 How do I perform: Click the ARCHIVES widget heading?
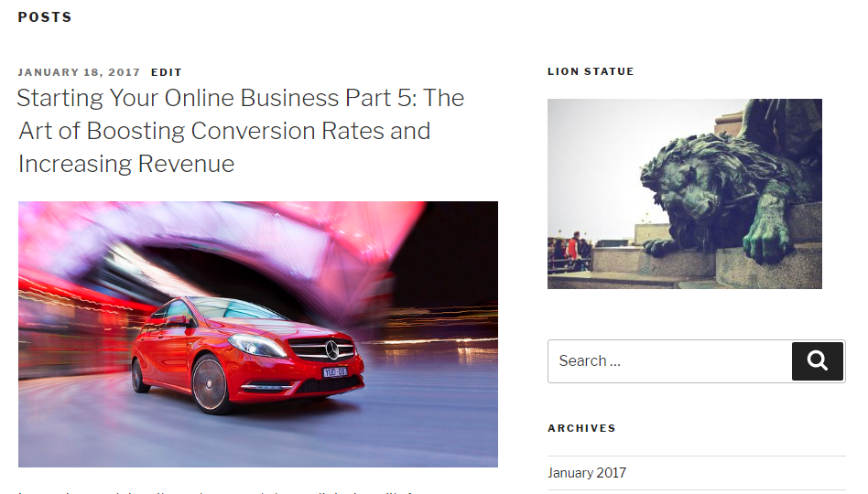(581, 428)
